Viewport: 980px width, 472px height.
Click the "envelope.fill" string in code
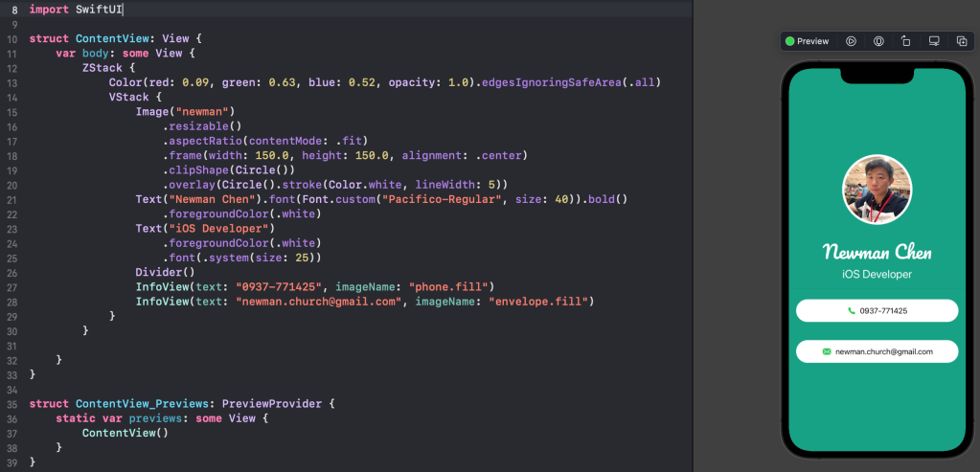click(541, 301)
